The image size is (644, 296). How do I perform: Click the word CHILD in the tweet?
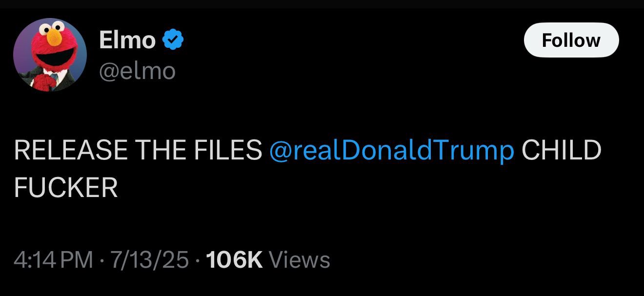(x=562, y=150)
